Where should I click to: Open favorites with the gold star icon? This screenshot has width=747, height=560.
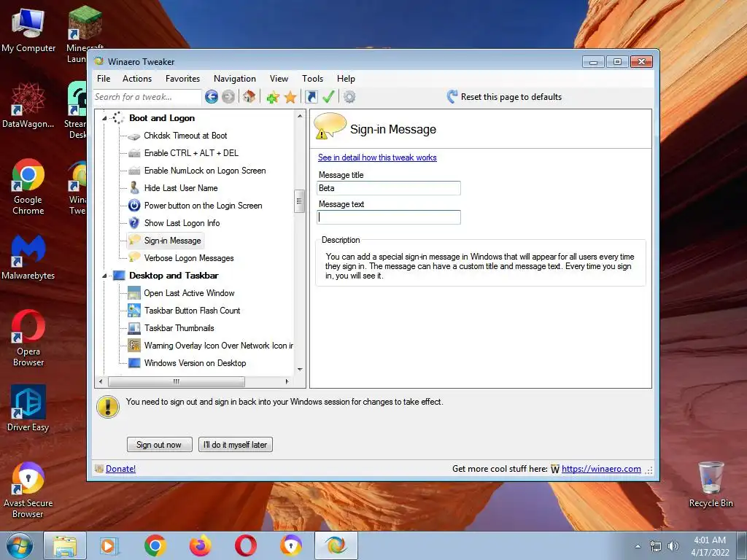(290, 97)
